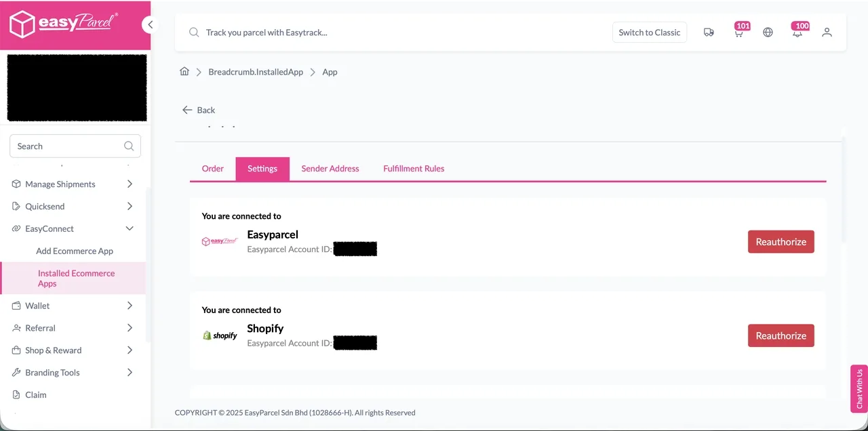
Task: Click the Quicksend icon in sidebar
Action: click(15, 206)
